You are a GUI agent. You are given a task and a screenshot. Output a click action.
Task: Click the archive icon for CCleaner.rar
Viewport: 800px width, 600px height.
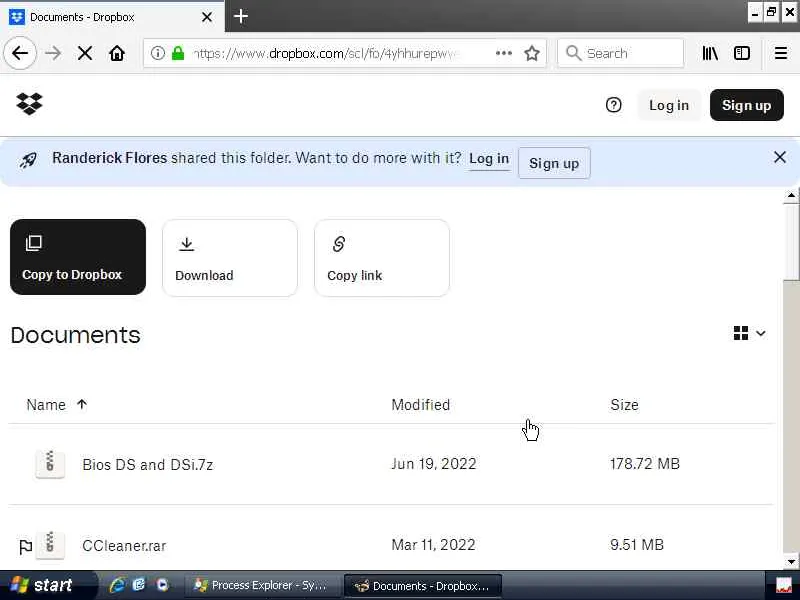point(50,544)
